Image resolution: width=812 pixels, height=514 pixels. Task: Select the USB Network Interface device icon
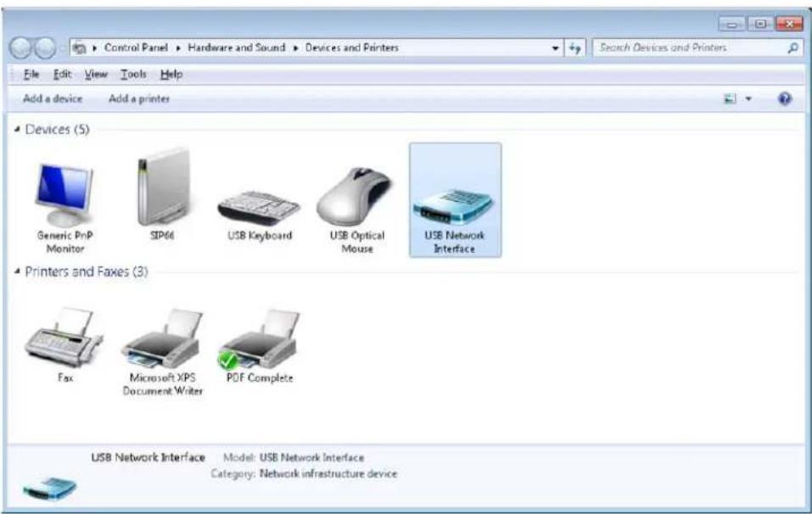pos(454,205)
